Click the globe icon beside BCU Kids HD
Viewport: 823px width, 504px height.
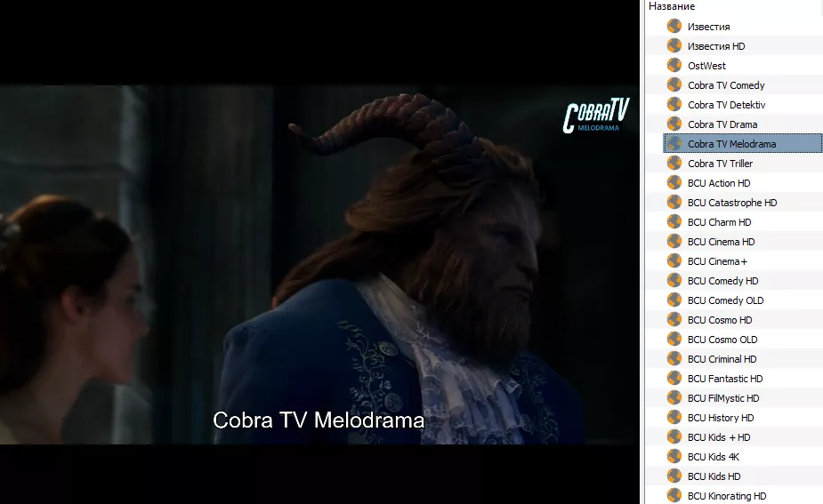point(674,476)
